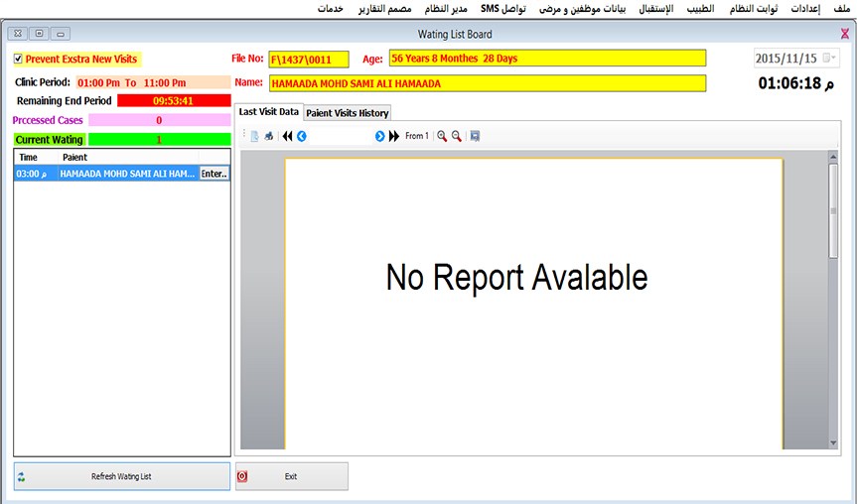Switch to Paient Visits History tab
Screen dimensions: 857x504
click(x=347, y=113)
